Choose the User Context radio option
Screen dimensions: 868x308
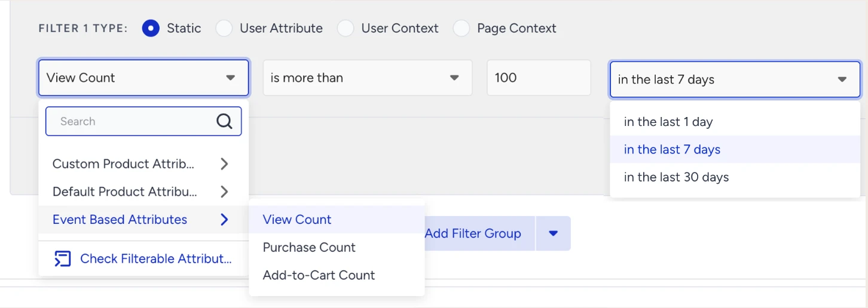pos(346,28)
